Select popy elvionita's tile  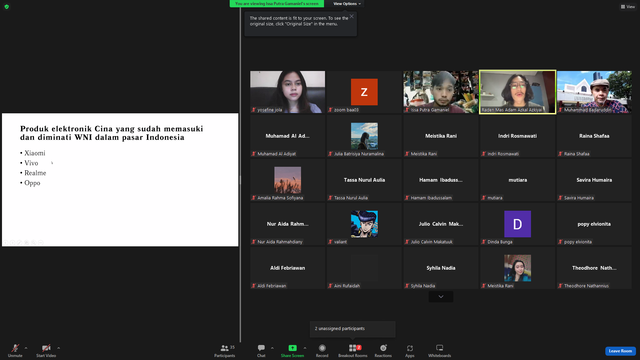(594, 224)
